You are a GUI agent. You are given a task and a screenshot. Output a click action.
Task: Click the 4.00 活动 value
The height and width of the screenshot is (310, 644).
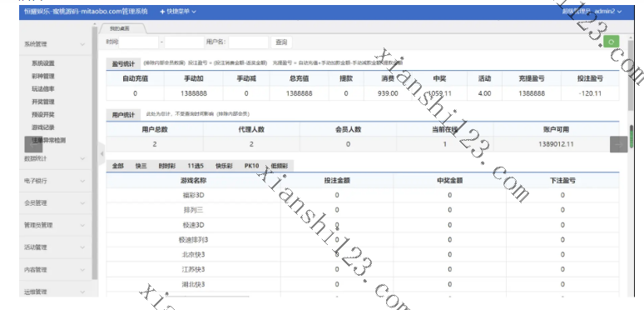(x=484, y=93)
